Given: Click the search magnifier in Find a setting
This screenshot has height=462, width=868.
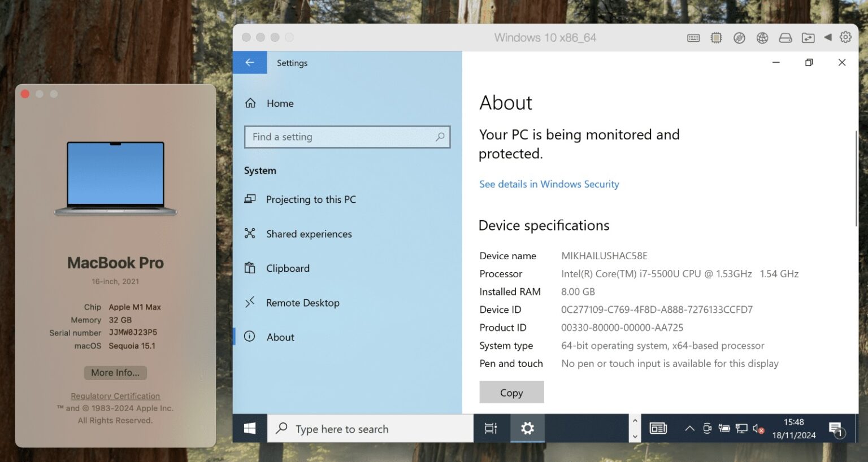Looking at the screenshot, I should pos(440,137).
